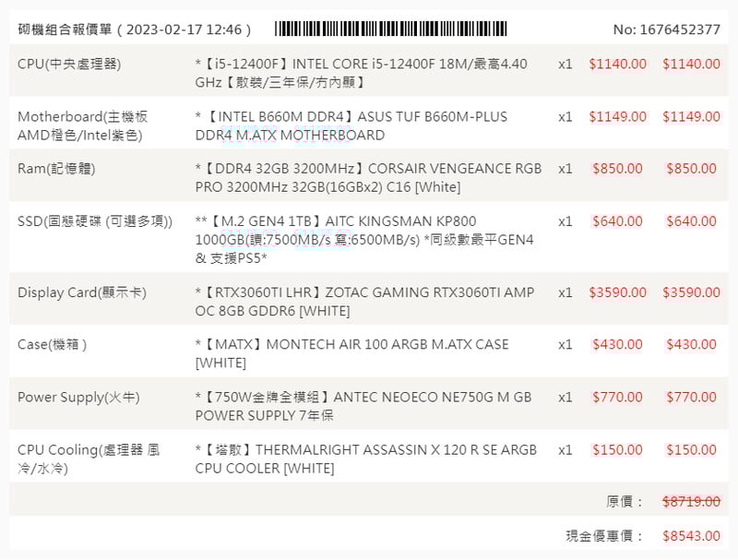Viewport: 738px width, 560px height.
Task: Select the Motherboard(主機板) category label
Action: click(82, 125)
